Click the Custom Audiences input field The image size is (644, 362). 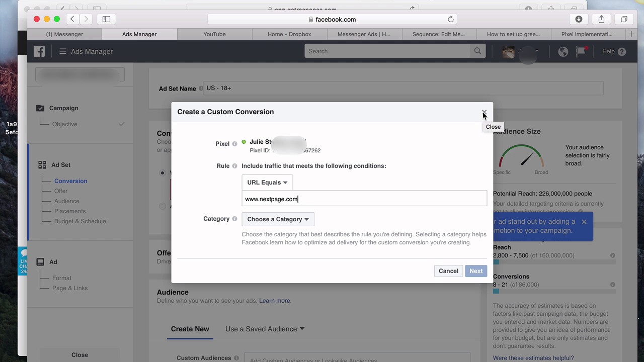[357, 358]
